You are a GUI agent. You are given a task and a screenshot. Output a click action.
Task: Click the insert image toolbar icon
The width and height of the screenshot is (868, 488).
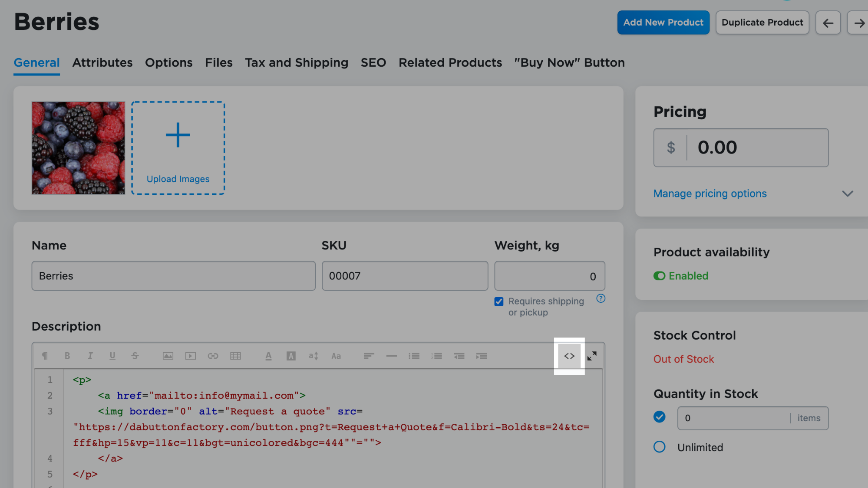[168, 356]
